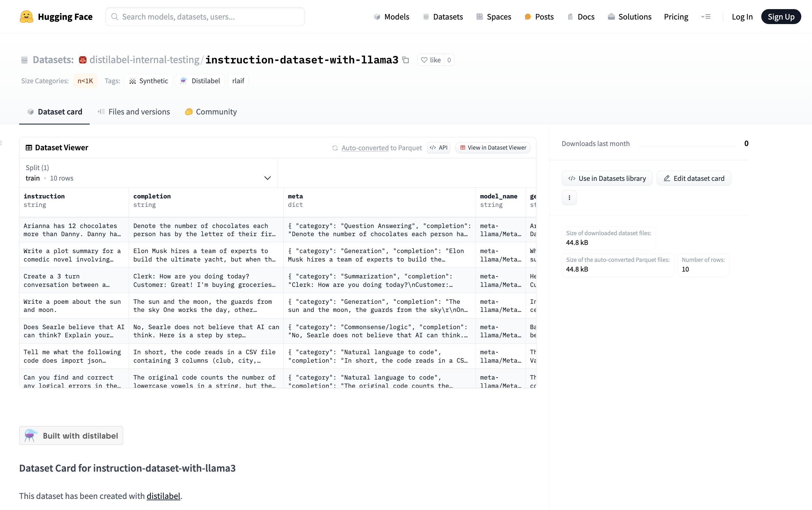Select the 'Arianna has 12 chocolates' instruction cell
Viewport: 812px width, 510px height.
click(x=74, y=230)
